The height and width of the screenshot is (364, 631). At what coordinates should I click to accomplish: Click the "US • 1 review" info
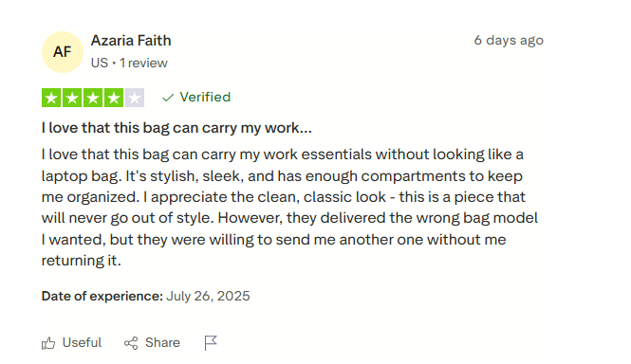[129, 64]
